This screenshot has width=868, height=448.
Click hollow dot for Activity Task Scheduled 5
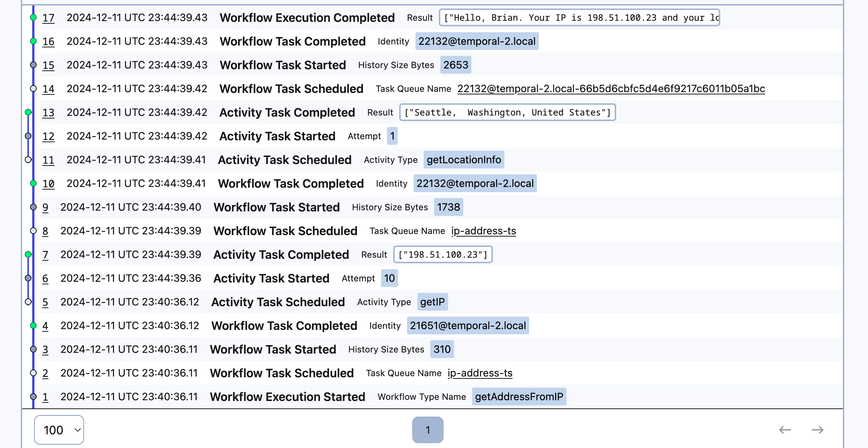28,302
